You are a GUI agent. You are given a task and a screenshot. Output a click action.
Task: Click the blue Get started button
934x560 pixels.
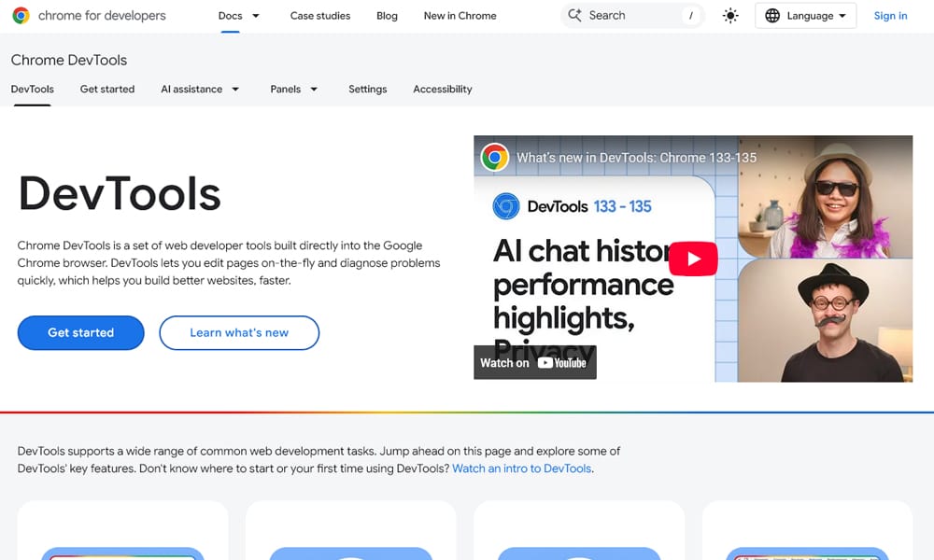point(80,332)
